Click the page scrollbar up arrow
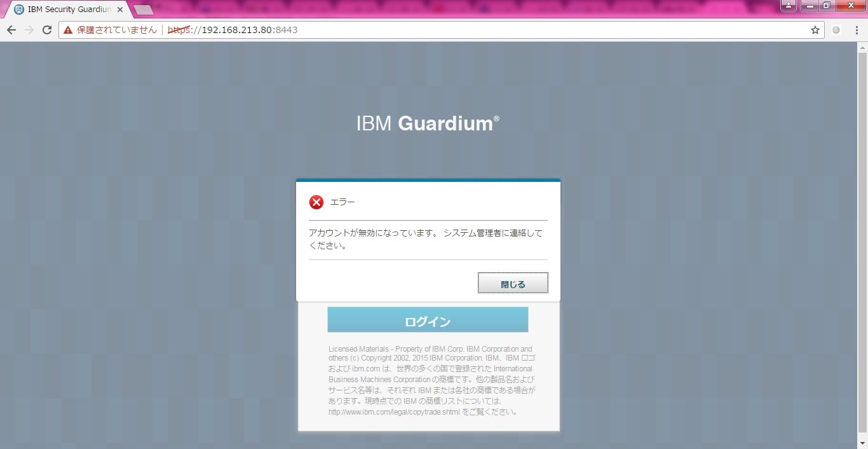 point(862,47)
